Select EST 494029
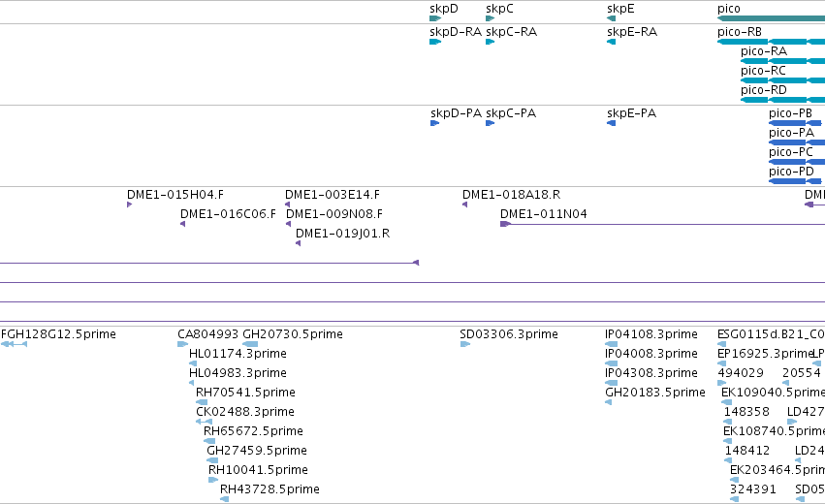Viewport: 825px width, 504px height. [722, 383]
